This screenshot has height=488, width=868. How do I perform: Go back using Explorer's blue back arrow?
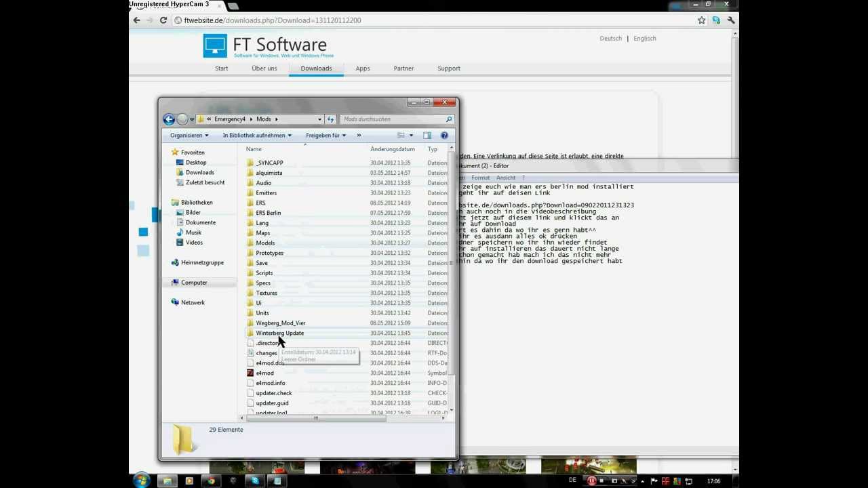tap(169, 119)
